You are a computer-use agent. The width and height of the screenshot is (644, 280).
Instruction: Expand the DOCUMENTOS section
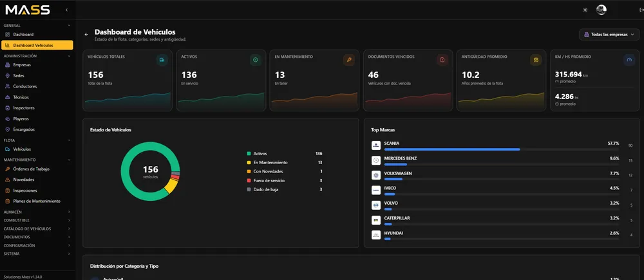(x=37, y=237)
